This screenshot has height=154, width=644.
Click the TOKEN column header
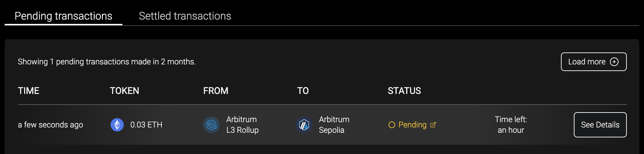pos(124,91)
